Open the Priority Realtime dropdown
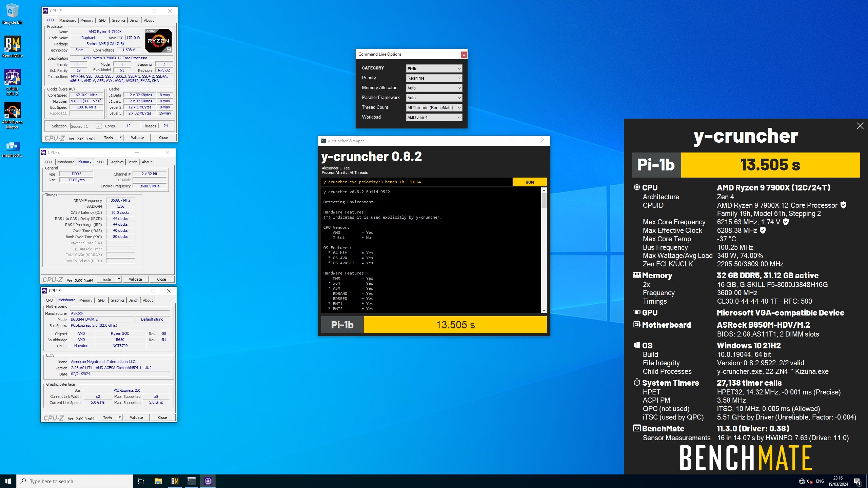 tap(434, 78)
